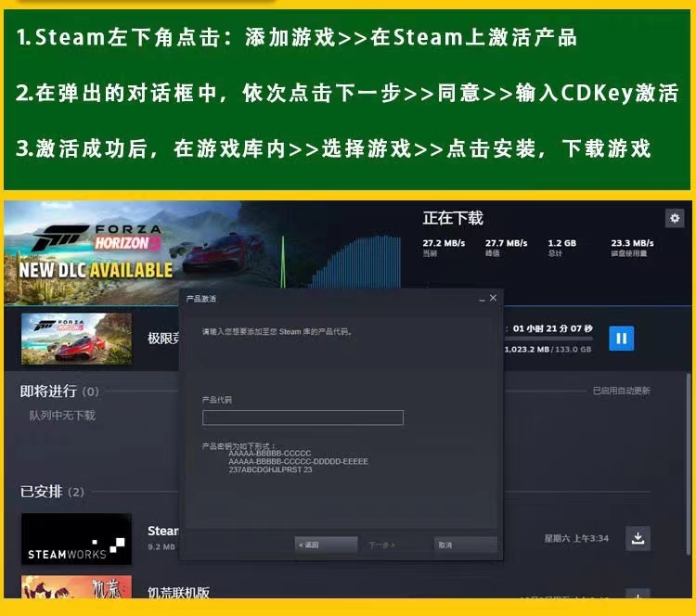
Task: Click the '27.2 MB/s' current speed value
Action: [x=444, y=243]
